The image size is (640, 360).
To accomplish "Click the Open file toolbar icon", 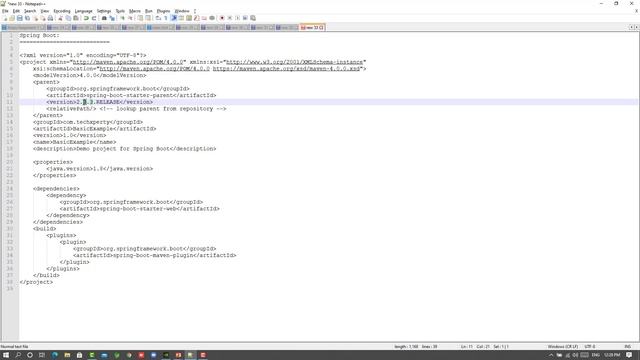I will 12,18.
